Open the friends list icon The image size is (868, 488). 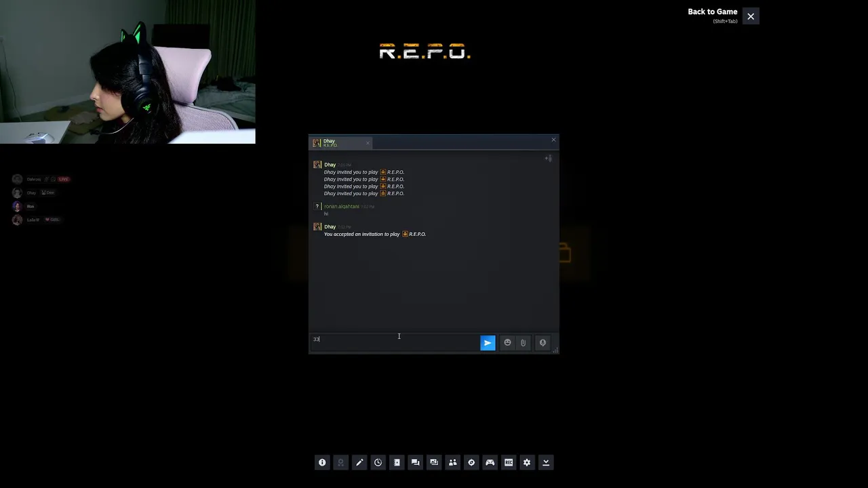(453, 462)
